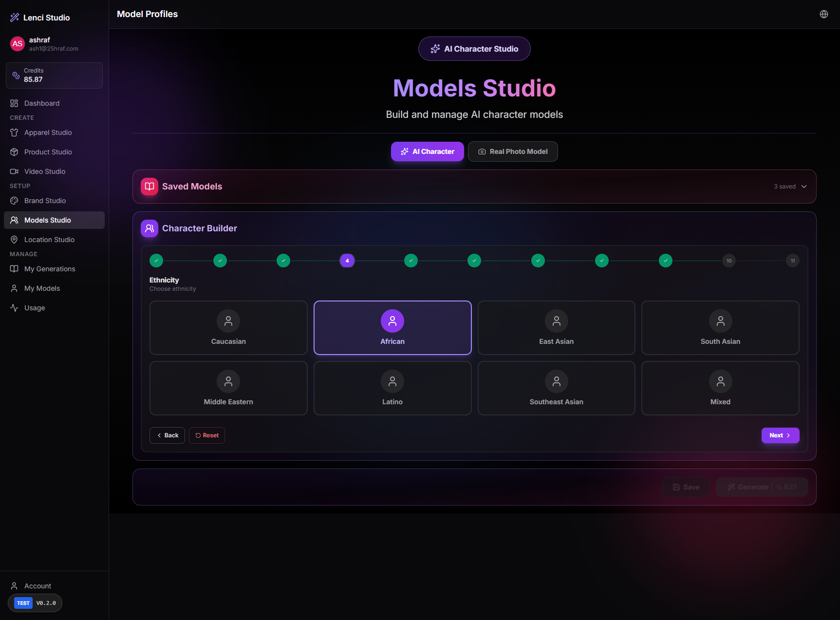Viewport: 840px width, 620px height.
Task: Select the Caucasian ethnicity option
Action: [x=228, y=328]
